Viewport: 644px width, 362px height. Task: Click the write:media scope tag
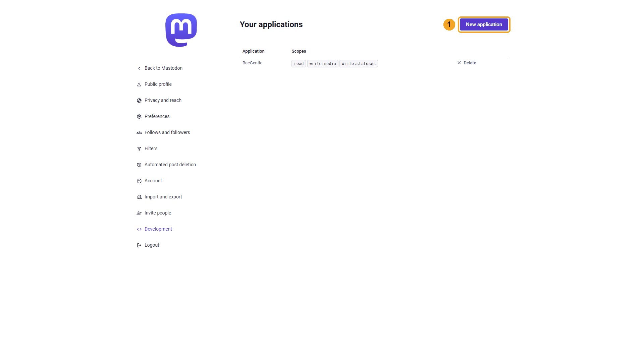323,64
